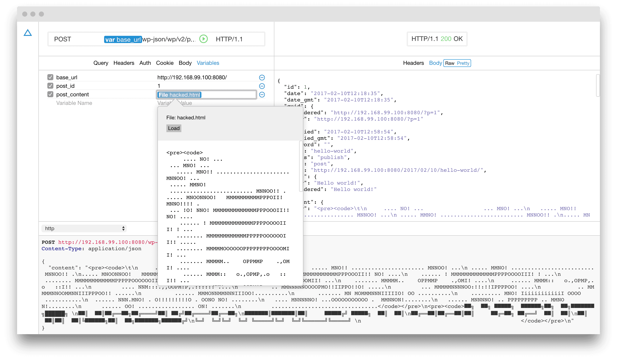Image resolution: width=617 pixels, height=364 pixels.
Task: Edit the base_url value http://192.168.99.100:8080/
Action: (192, 77)
